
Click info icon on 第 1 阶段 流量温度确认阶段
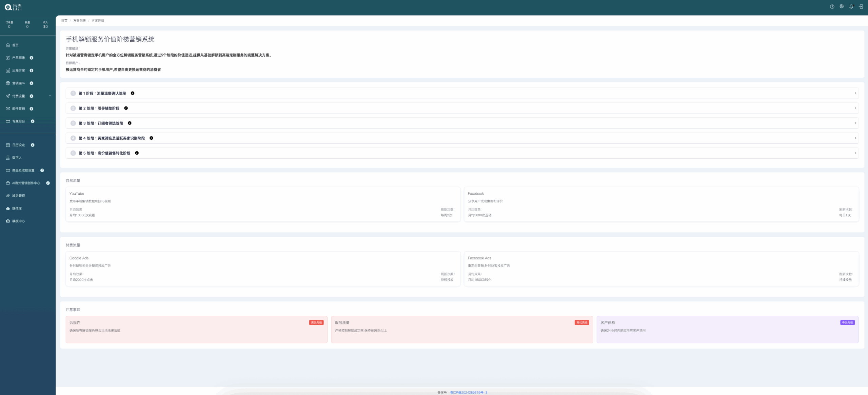tap(133, 93)
